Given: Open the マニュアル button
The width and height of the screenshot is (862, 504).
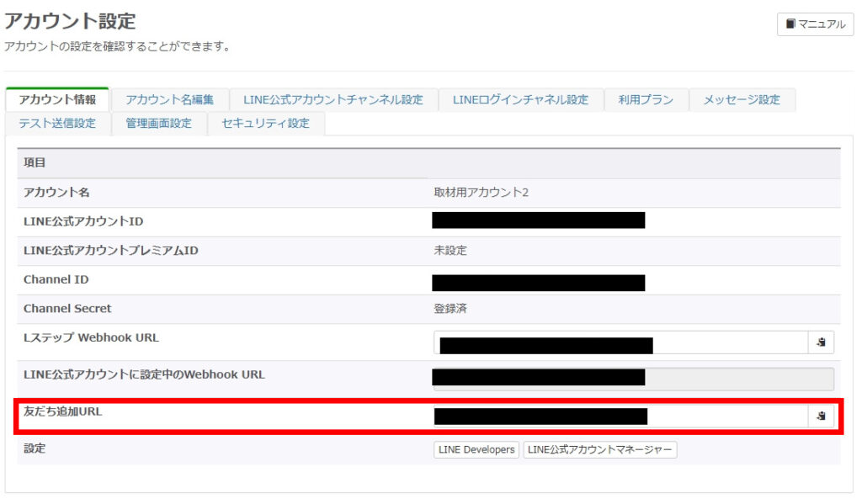Looking at the screenshot, I should (x=815, y=24).
